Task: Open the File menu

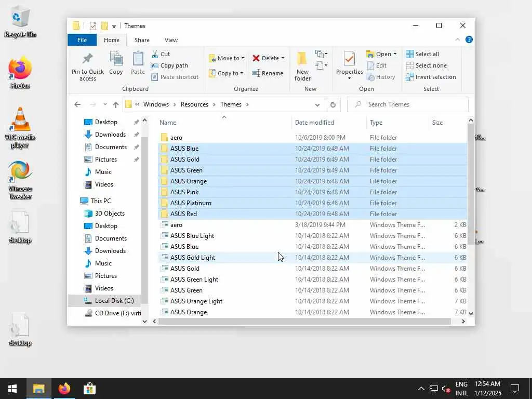Action: click(x=82, y=40)
